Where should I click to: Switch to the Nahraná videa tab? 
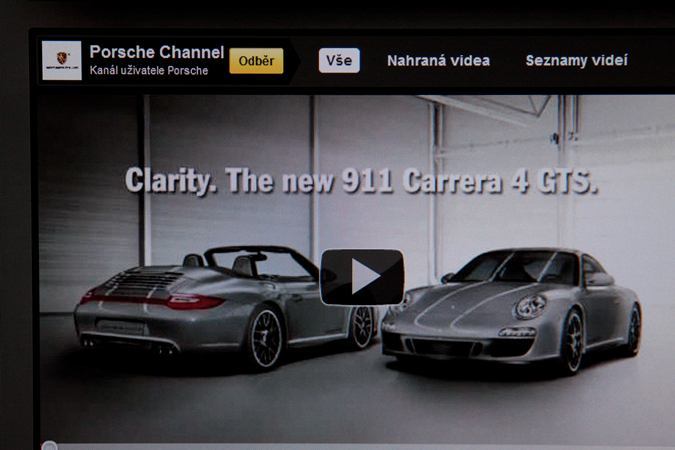point(438,61)
